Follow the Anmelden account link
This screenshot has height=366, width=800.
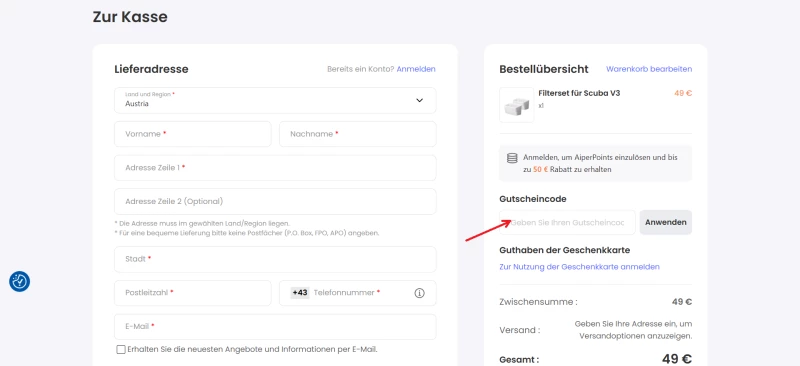coord(416,69)
